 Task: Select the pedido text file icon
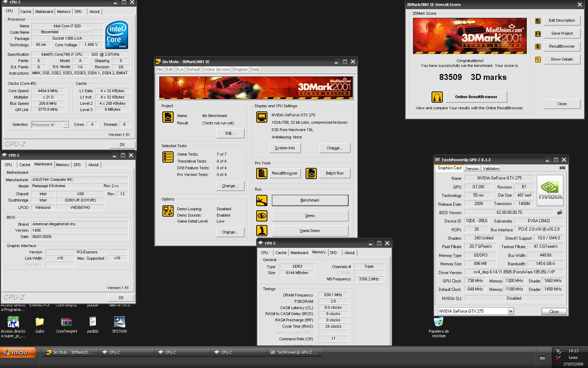point(93,322)
